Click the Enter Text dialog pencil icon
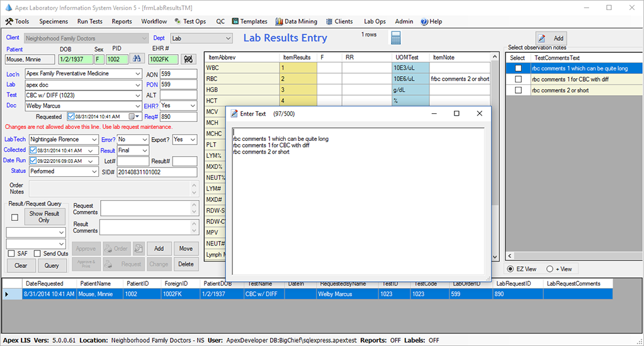The width and height of the screenshot is (644, 346). 234,114
